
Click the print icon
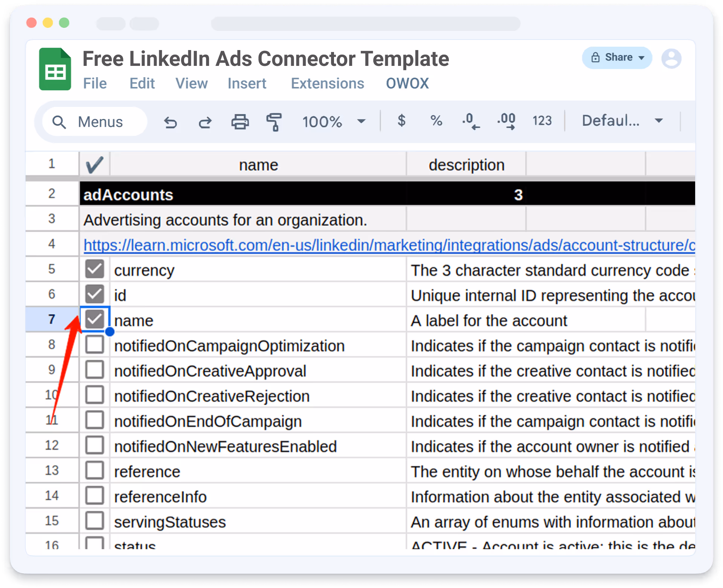(240, 122)
